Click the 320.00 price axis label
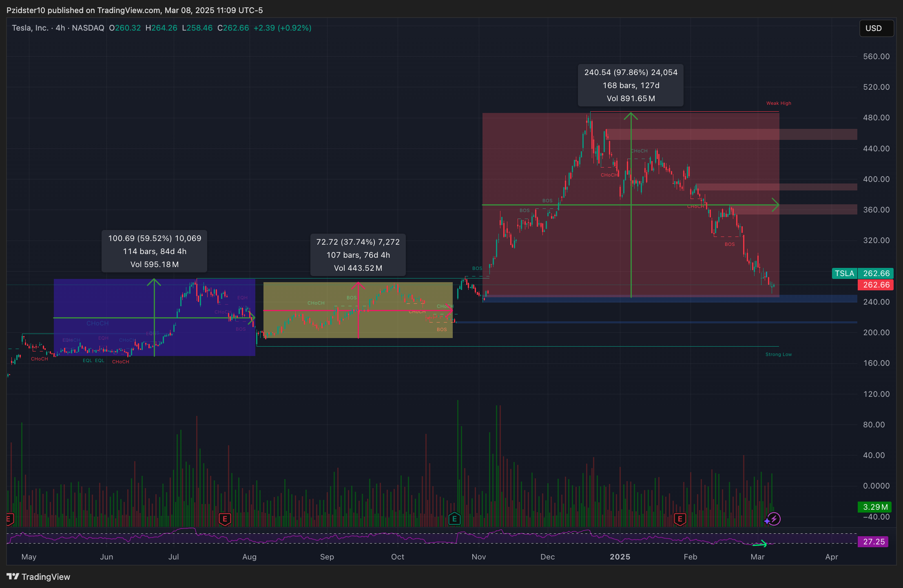 [x=876, y=240]
